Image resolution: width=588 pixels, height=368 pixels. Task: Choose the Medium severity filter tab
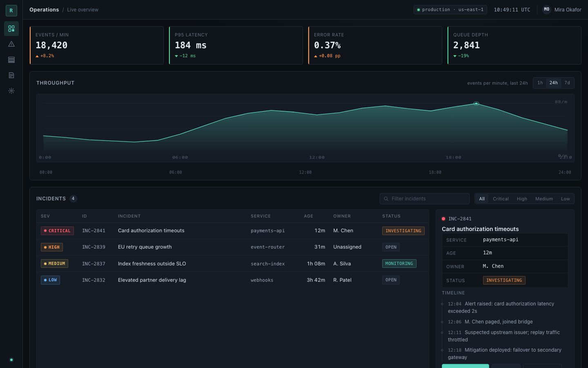point(544,199)
